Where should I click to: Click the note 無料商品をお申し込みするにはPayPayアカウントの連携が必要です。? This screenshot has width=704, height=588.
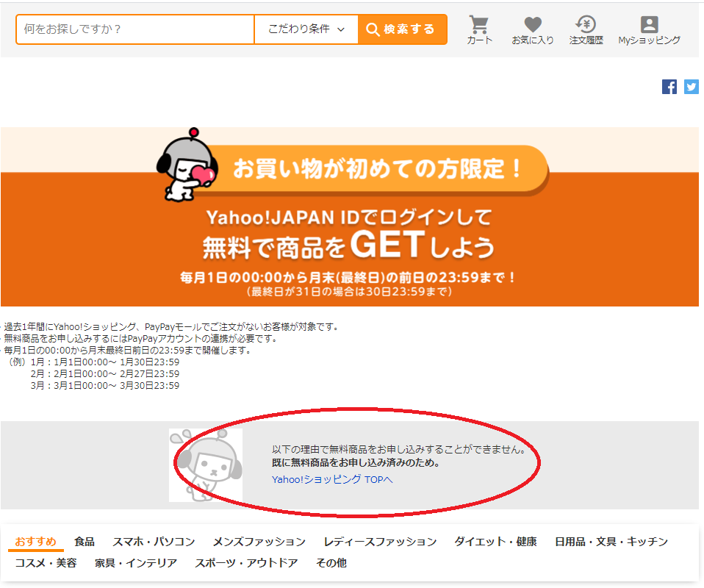140,338
